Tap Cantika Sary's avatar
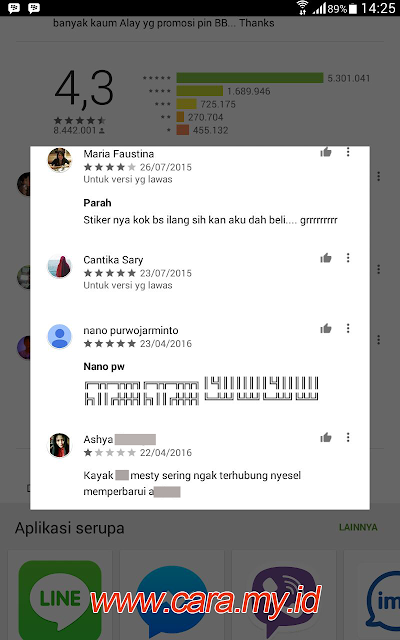Image resolution: width=400 pixels, height=640 pixels. click(60, 266)
